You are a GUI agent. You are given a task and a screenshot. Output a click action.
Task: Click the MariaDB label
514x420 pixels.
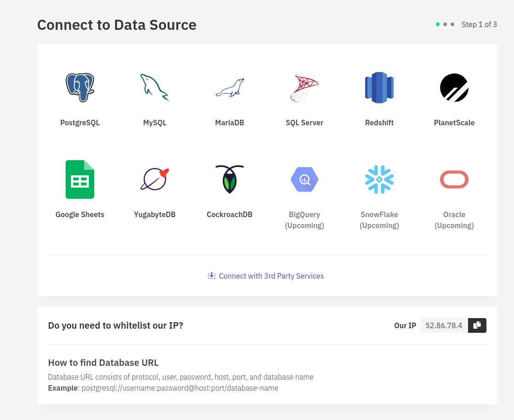click(230, 123)
